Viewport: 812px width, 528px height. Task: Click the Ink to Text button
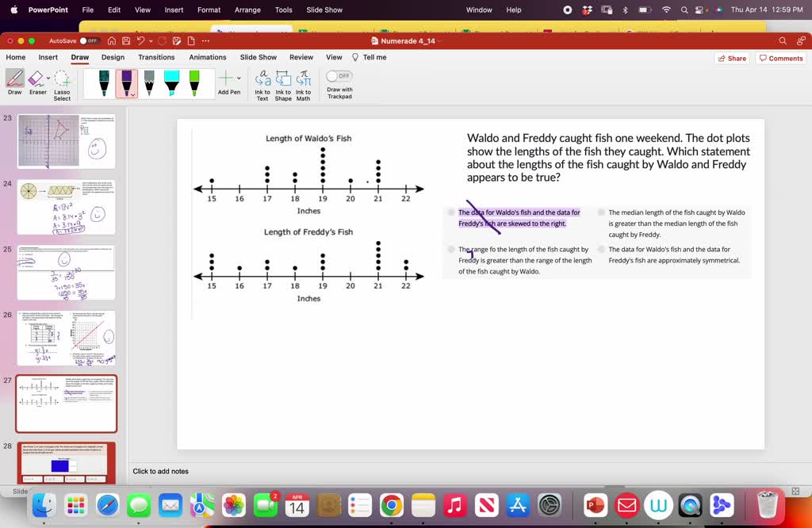(x=262, y=85)
